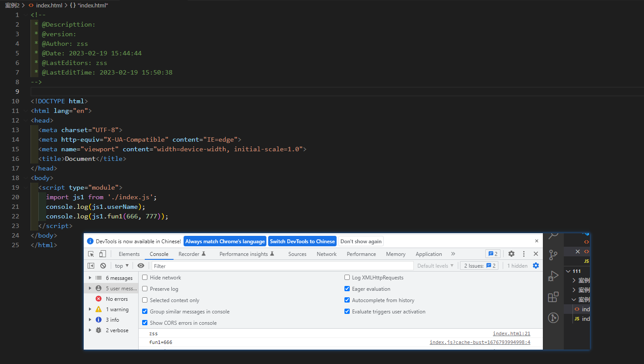Switch to the Console tab
Viewport: 644px width, 364px height.
pyautogui.click(x=159, y=254)
